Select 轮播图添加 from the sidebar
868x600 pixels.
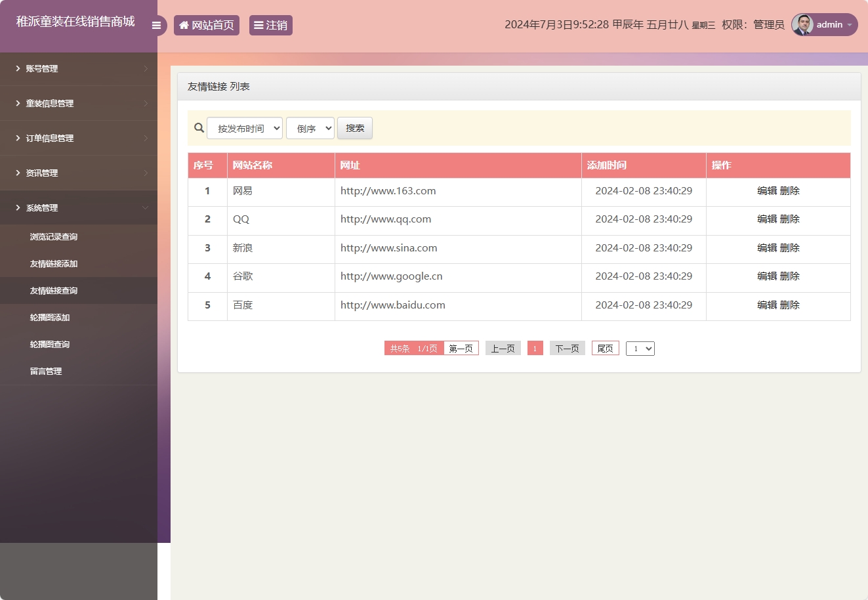coord(49,317)
